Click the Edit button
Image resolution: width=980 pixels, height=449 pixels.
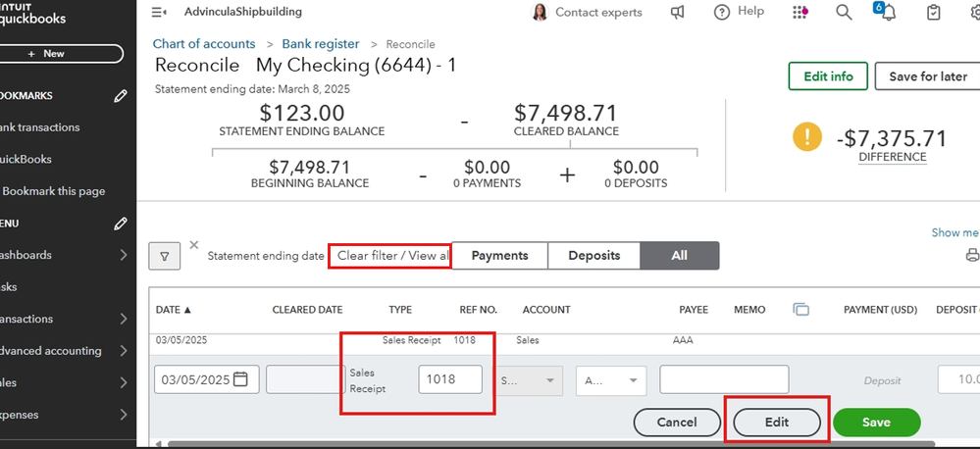(777, 423)
